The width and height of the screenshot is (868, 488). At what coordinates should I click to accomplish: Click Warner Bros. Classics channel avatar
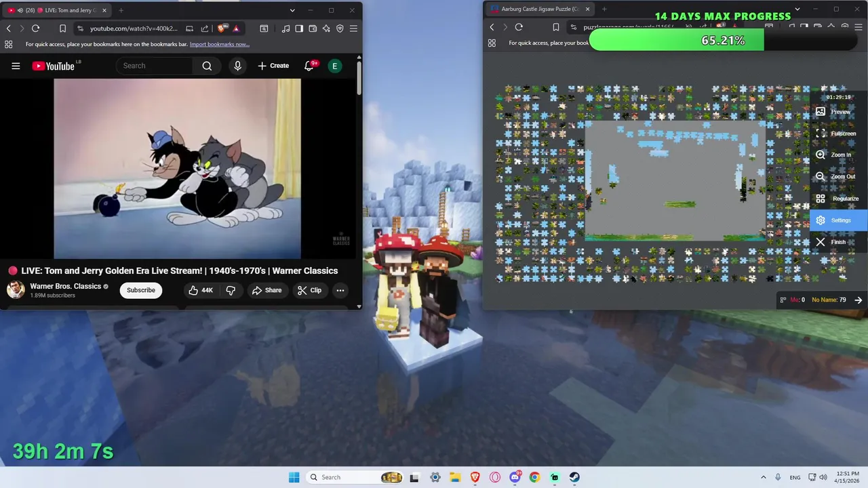[16, 290]
